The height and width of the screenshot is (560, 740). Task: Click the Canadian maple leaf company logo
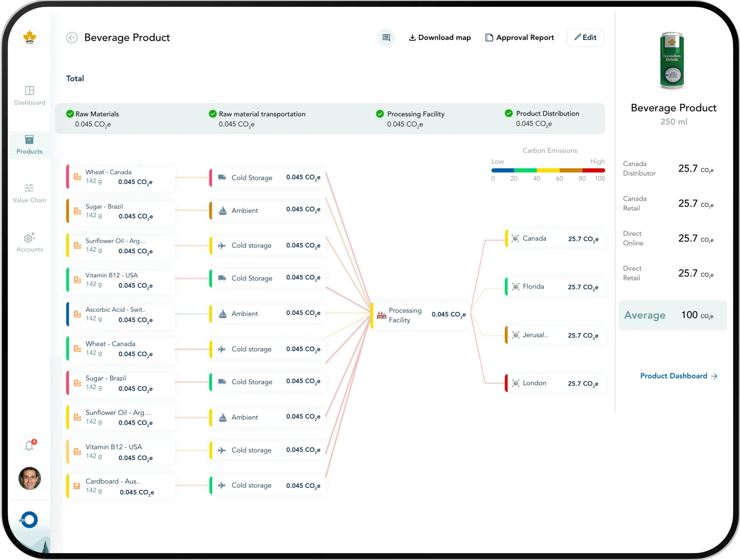[x=29, y=38]
